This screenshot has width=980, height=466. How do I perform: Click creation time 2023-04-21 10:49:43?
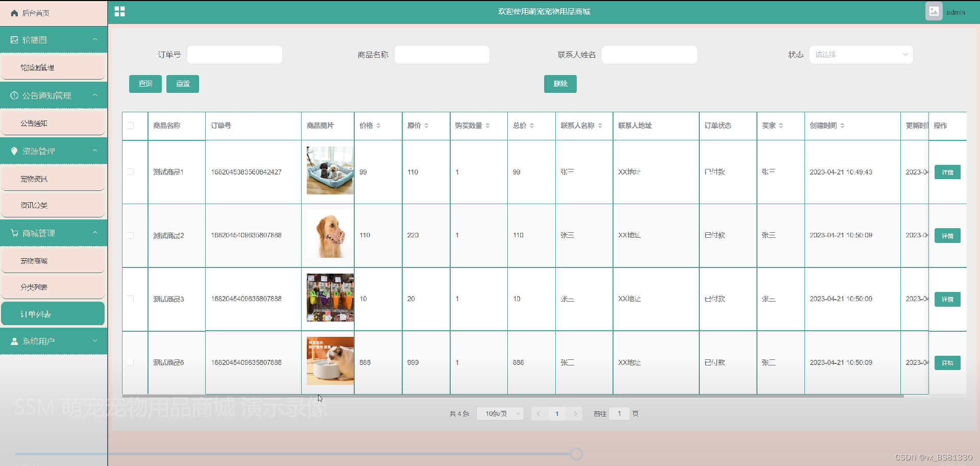(841, 172)
